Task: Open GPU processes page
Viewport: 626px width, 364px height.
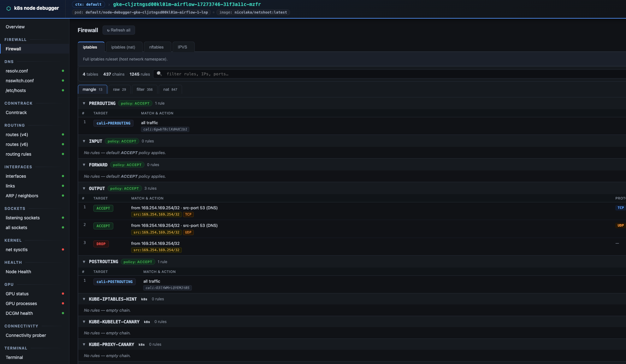Action: click(35, 303)
